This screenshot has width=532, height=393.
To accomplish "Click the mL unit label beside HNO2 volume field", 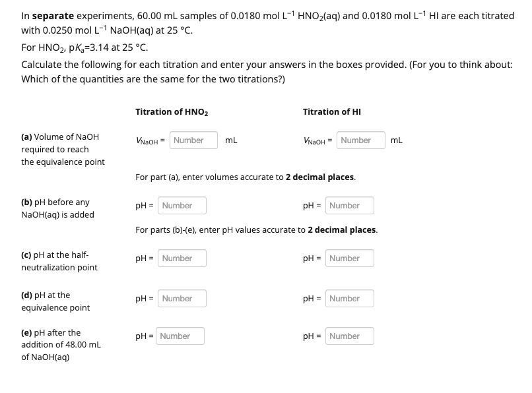I will (x=230, y=140).
